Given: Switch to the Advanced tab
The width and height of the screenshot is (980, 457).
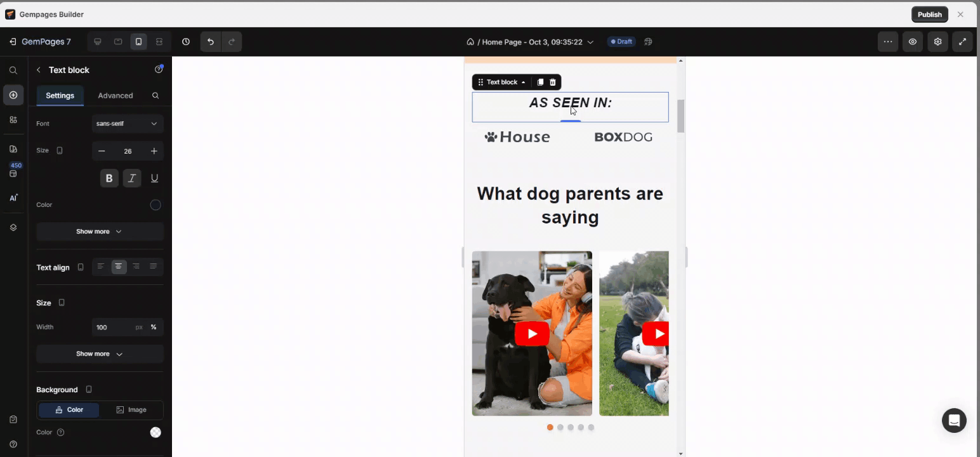Looking at the screenshot, I should pyautogui.click(x=115, y=95).
